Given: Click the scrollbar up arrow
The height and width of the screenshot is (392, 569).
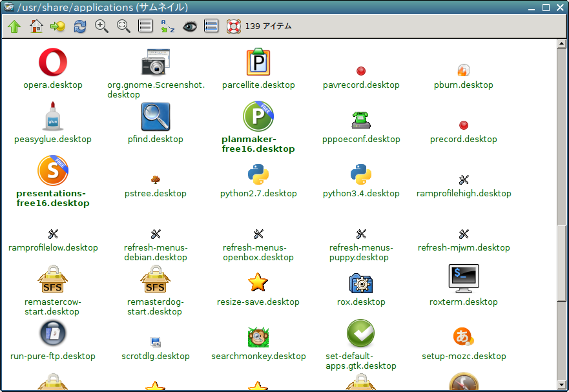Looking at the screenshot, I should point(562,43).
